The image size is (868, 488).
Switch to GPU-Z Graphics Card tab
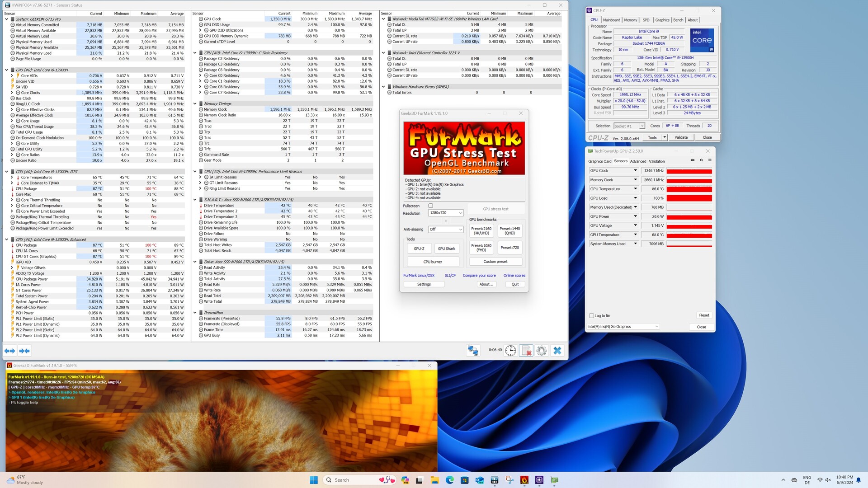(599, 161)
